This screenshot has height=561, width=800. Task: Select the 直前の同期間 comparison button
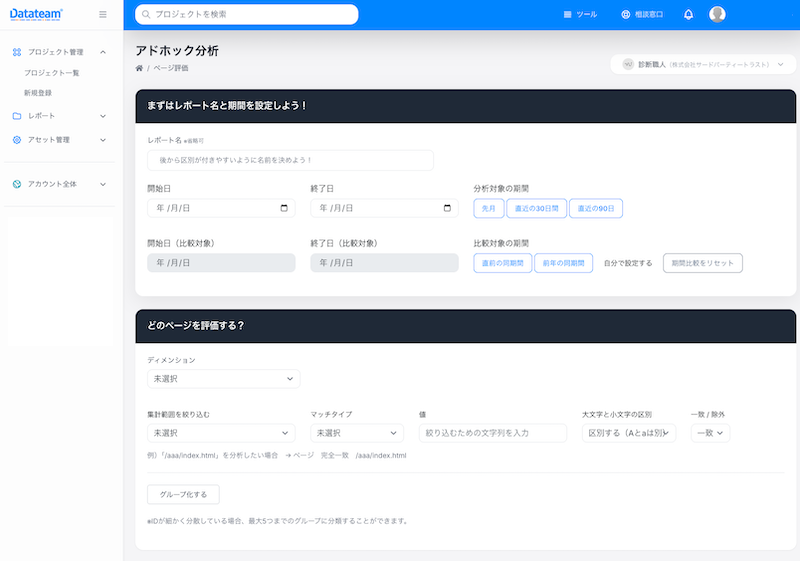503,263
